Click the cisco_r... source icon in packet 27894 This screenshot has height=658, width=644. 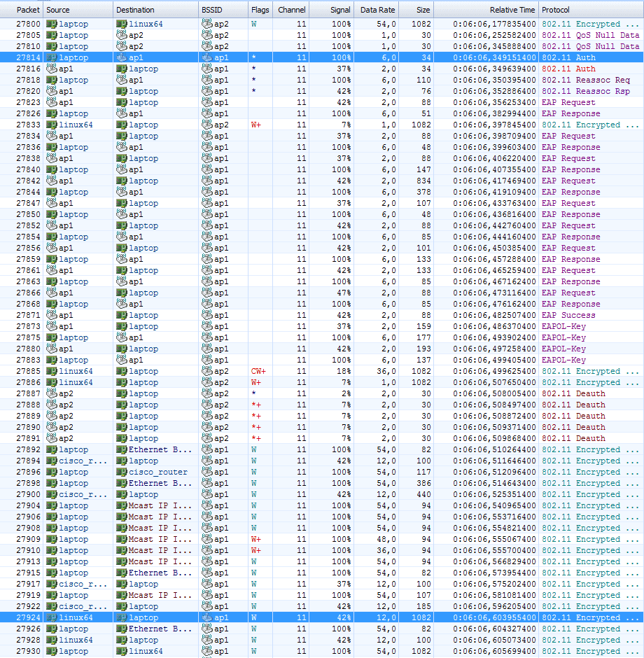pos(52,461)
